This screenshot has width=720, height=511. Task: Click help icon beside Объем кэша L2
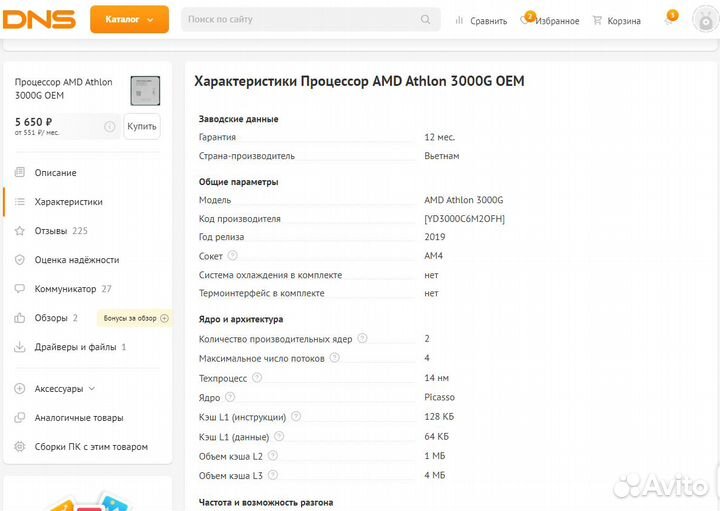[x=273, y=455]
